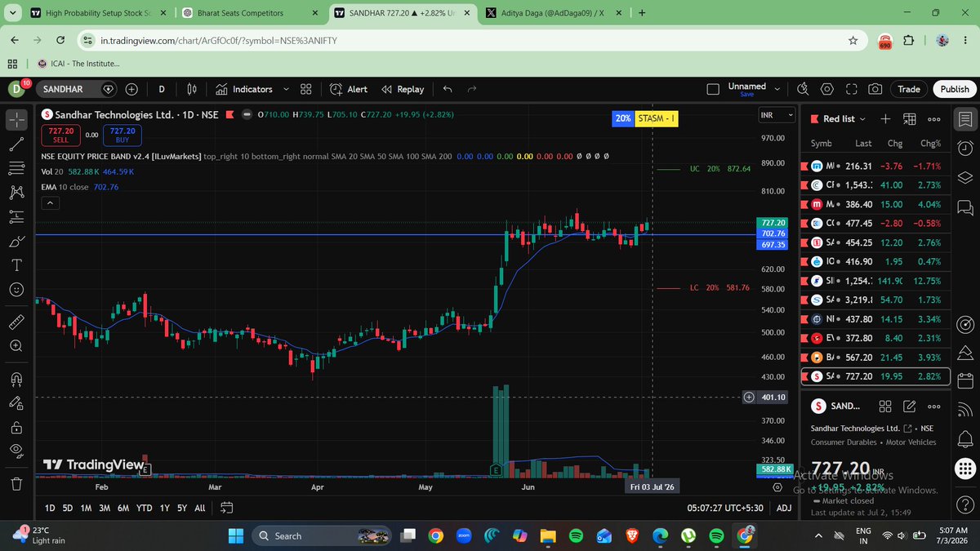Open chart settings hexagon icon
This screenshot has height=551, width=980.
(827, 89)
